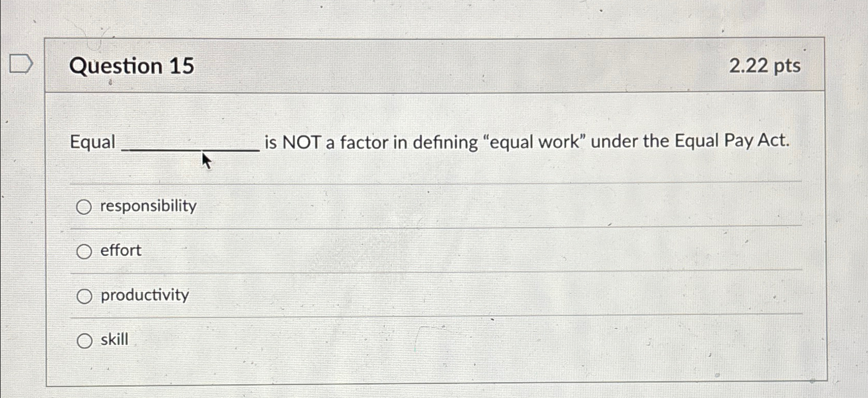Click the responsibility answer text

(147, 206)
